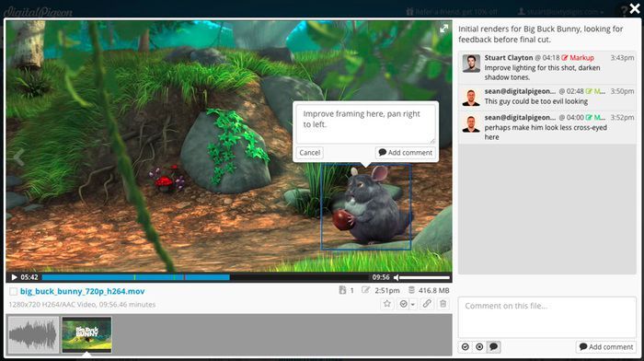Mute audio via the speaker icon
Viewport: 644px width, 361px height.
tap(397, 277)
